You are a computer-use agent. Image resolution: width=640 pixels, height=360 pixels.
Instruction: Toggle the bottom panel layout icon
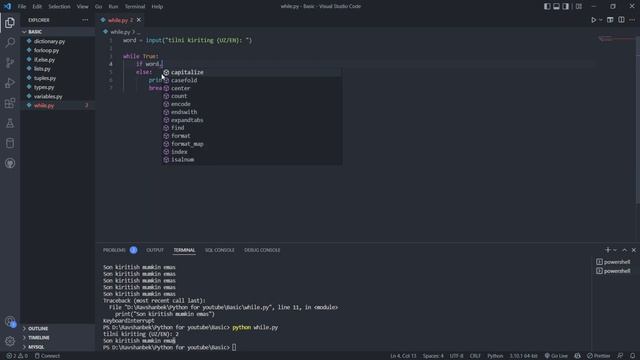point(556,7)
